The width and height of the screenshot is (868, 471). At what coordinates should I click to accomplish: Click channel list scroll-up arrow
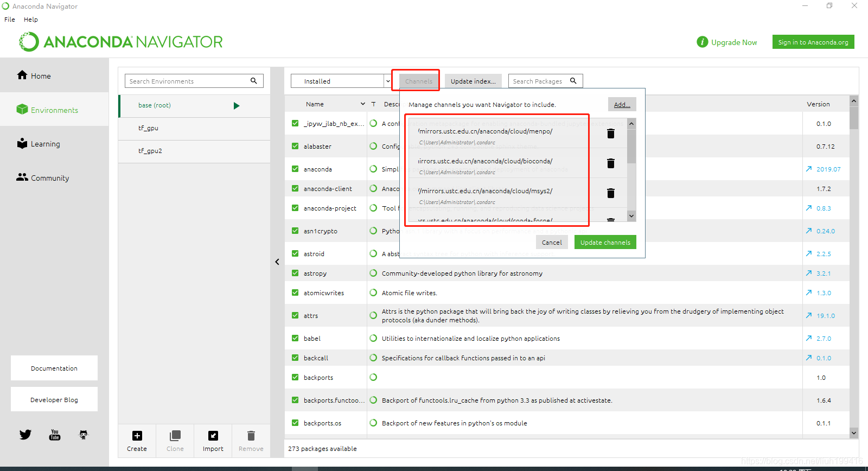pyautogui.click(x=631, y=124)
